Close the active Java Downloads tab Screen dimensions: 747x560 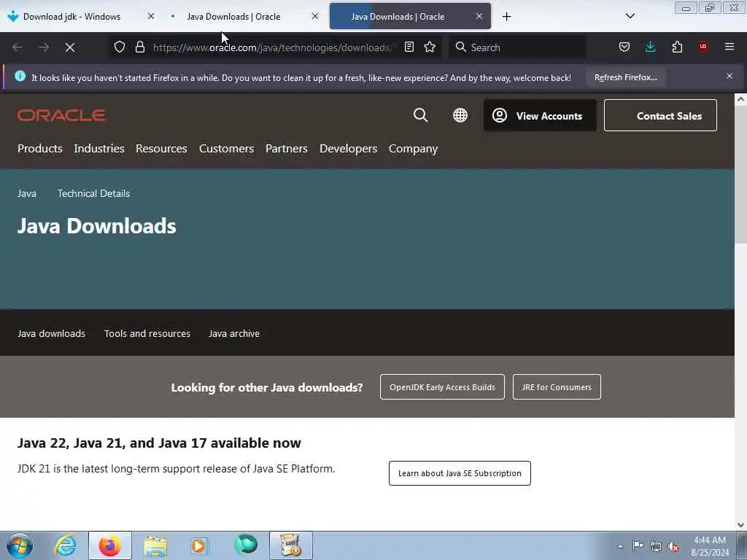click(x=479, y=16)
